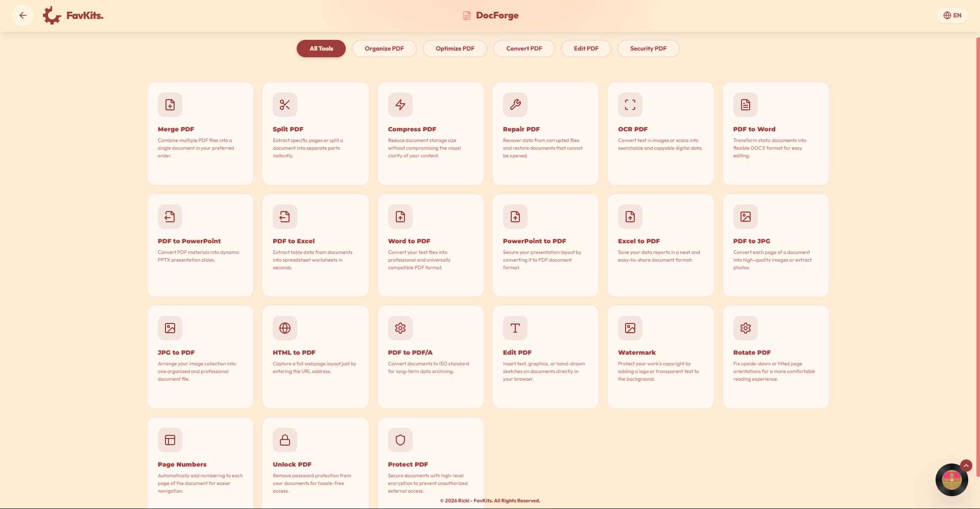
Task: Click the Edit PDF text T icon
Action: [x=515, y=328]
